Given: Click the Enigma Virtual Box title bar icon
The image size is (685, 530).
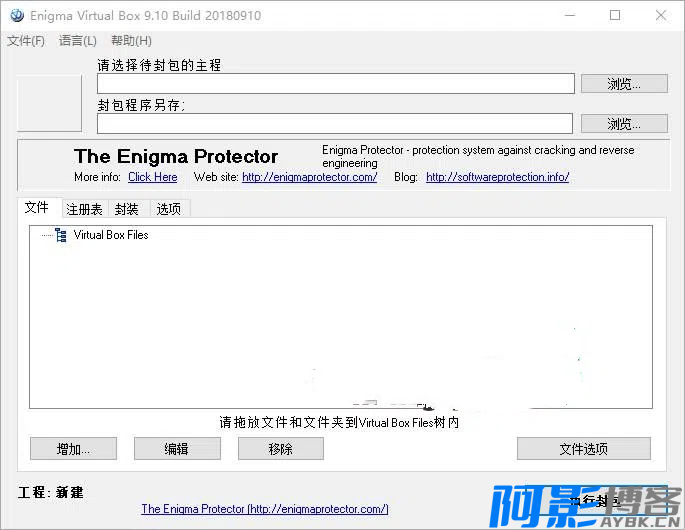Looking at the screenshot, I should (x=17, y=16).
